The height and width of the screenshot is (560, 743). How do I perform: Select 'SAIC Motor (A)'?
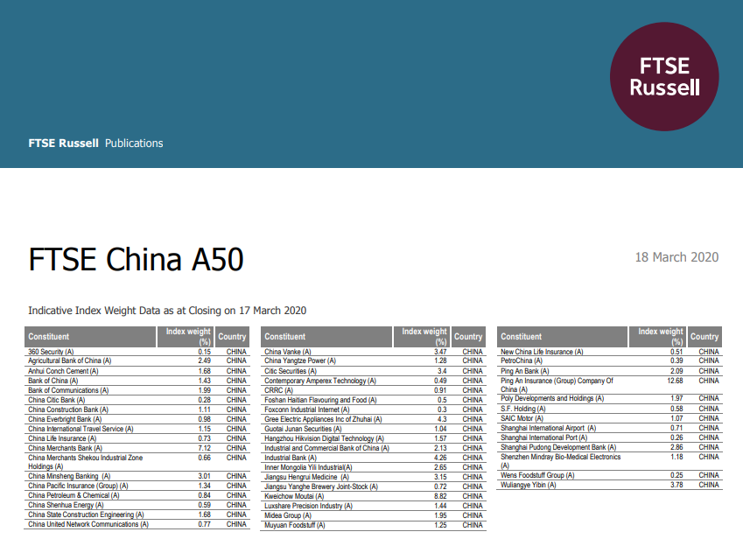(522, 418)
